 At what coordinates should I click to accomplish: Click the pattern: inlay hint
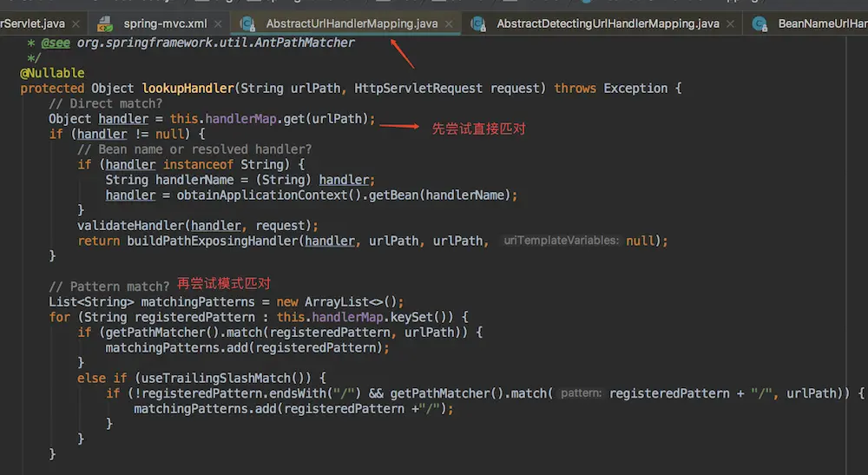pyautogui.click(x=581, y=393)
